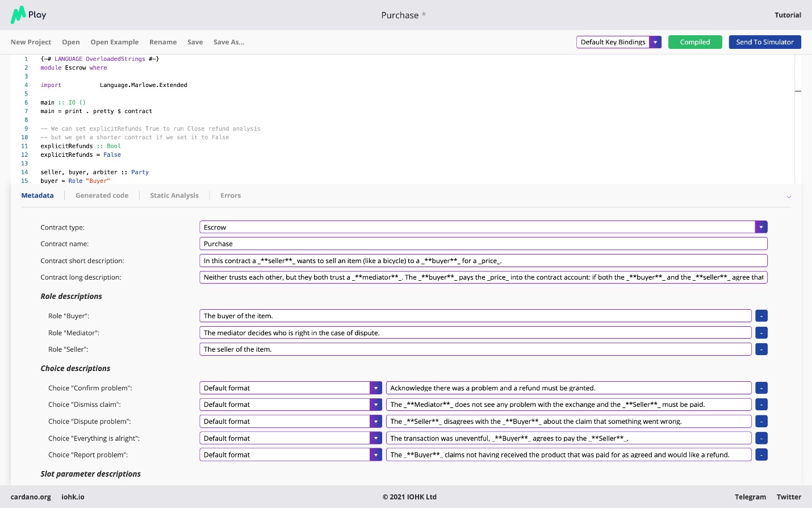This screenshot has width=812, height=508.
Task: Click code line "module Escrow where"
Action: point(74,68)
